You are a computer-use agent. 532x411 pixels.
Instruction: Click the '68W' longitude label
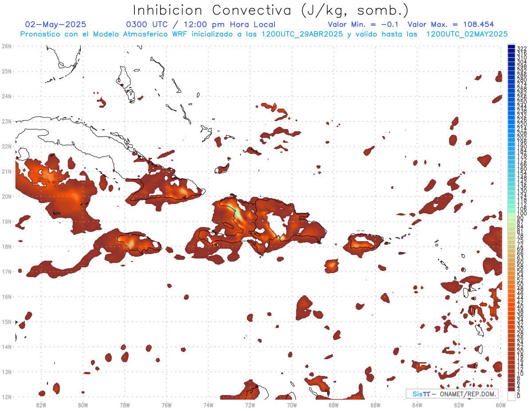334,405
